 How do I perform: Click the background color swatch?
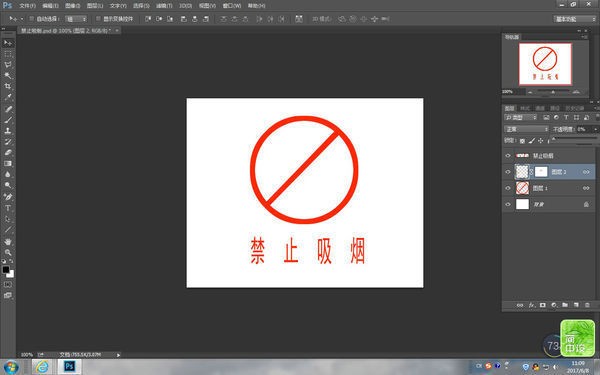coord(11,274)
